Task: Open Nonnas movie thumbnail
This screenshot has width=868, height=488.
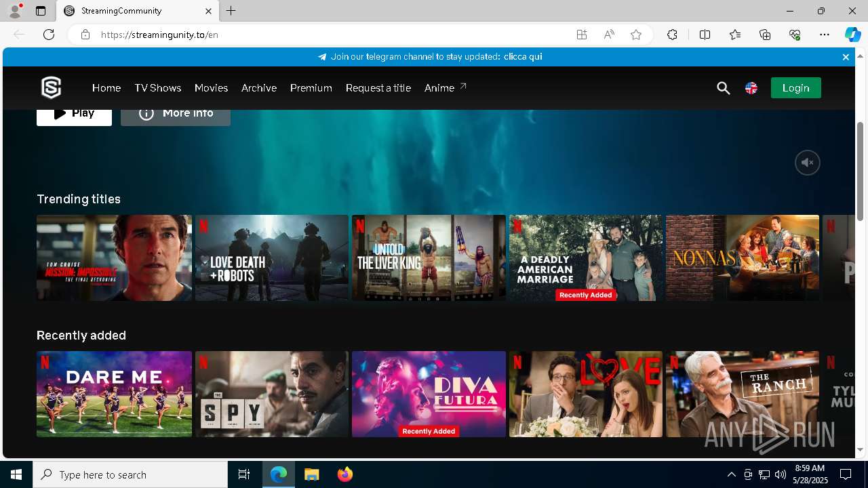Action: (x=743, y=258)
